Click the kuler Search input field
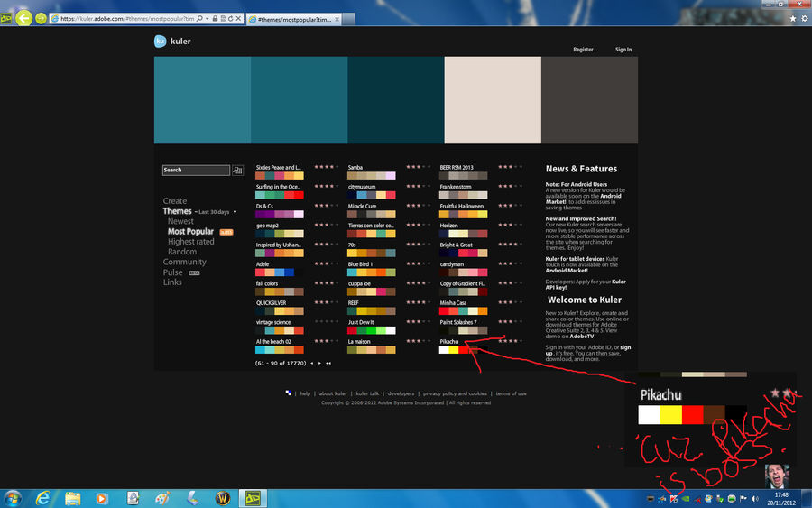This screenshot has height=508, width=812. click(196, 170)
